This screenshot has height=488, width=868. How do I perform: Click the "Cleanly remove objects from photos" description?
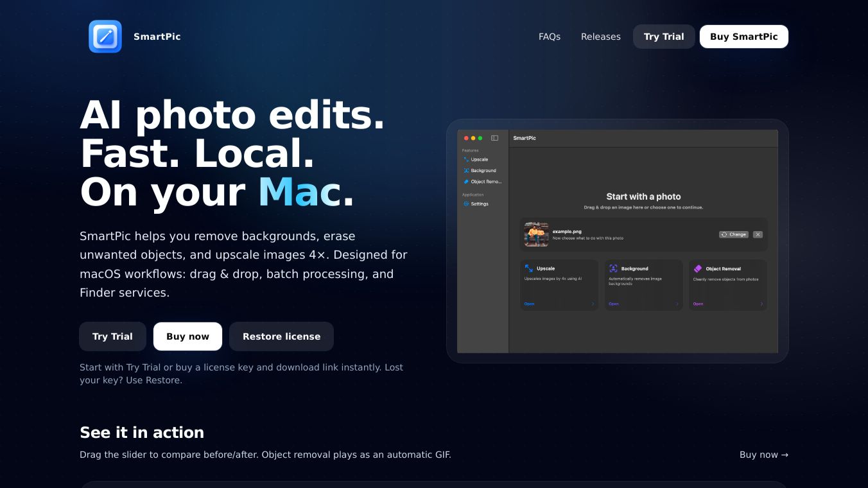pyautogui.click(x=725, y=279)
